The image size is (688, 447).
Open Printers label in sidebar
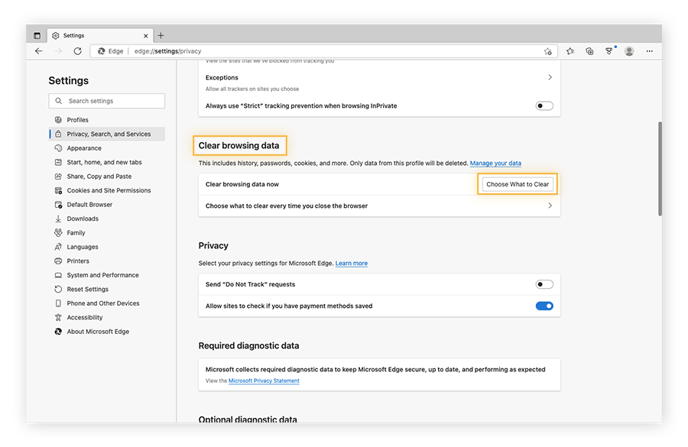78,261
